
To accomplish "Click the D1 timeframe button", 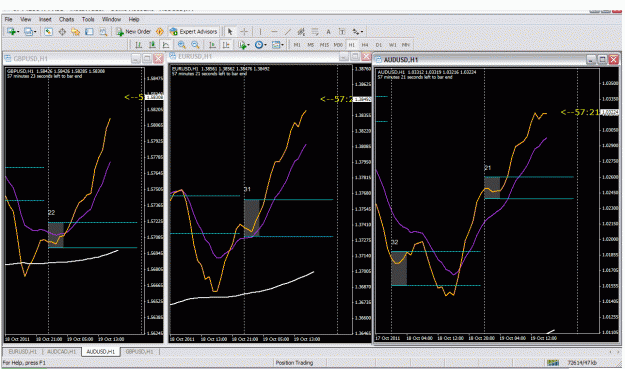I will coord(379,45).
